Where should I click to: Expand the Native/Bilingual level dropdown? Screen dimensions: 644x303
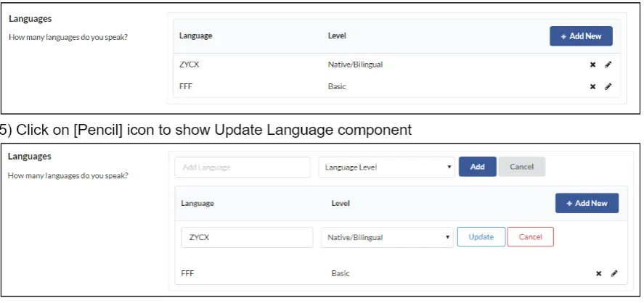(x=386, y=237)
